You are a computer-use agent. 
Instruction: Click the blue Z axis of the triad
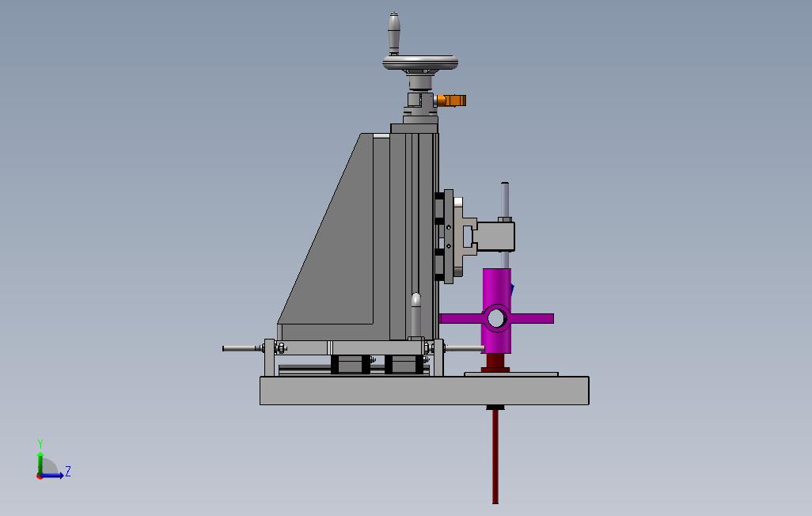51,475
